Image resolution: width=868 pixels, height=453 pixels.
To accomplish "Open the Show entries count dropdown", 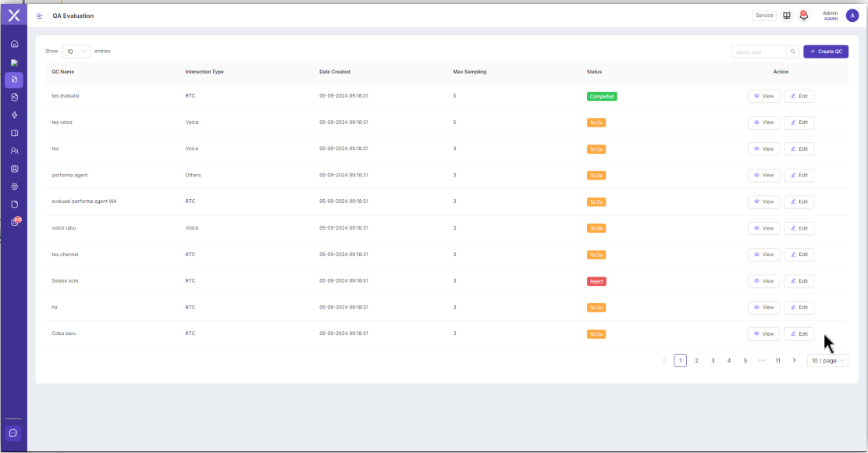I will click(x=76, y=52).
